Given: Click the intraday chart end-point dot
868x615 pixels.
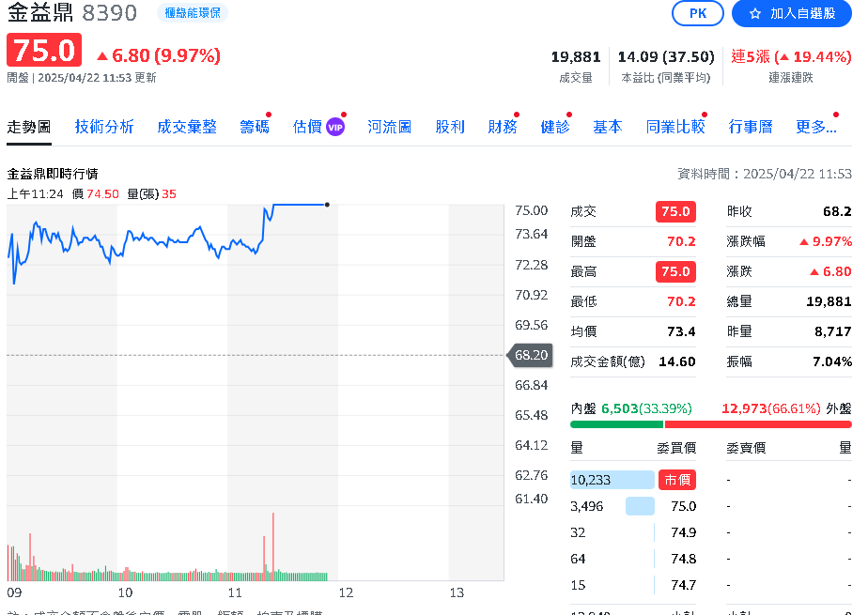Looking at the screenshot, I should (x=326, y=205).
